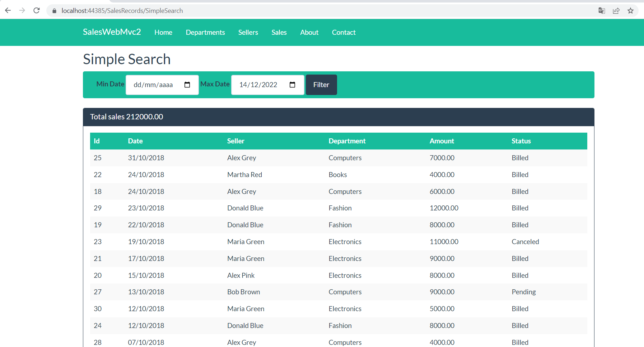
Task: Bookmark this page with star icon
Action: pos(631,11)
